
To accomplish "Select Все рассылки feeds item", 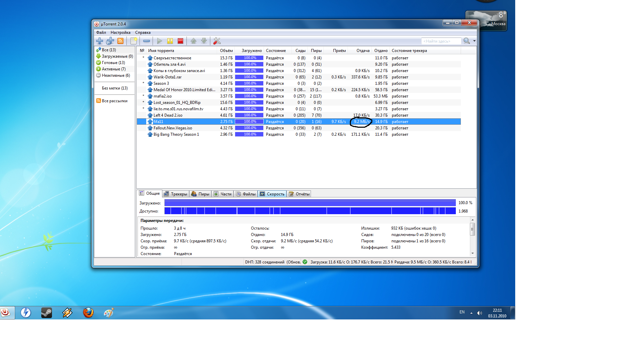I will click(x=114, y=101).
